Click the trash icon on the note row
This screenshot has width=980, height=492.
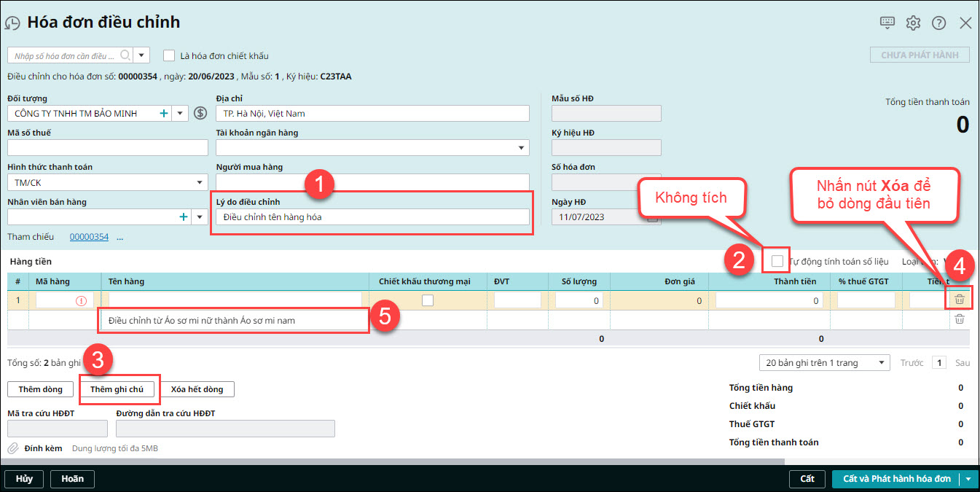[x=960, y=319]
